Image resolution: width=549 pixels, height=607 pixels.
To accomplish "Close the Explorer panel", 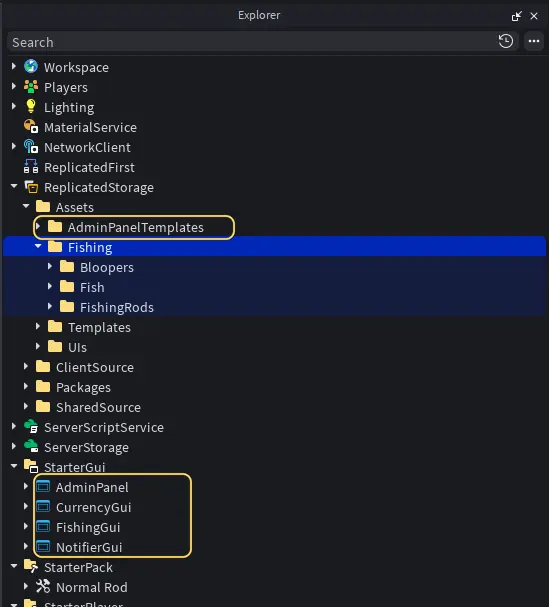I will [534, 16].
